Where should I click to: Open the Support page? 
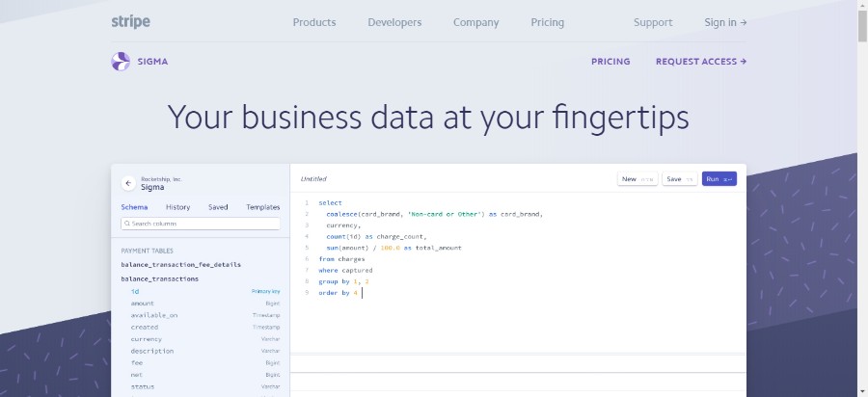pos(653,22)
